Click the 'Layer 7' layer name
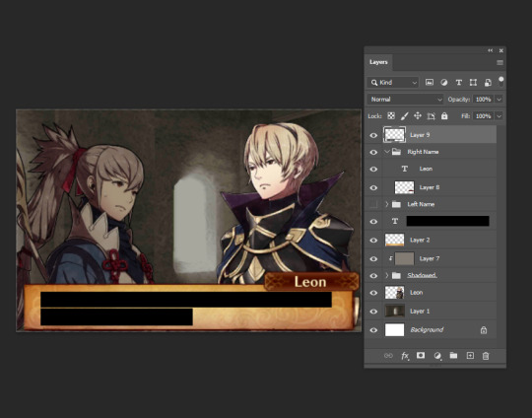 tap(430, 258)
